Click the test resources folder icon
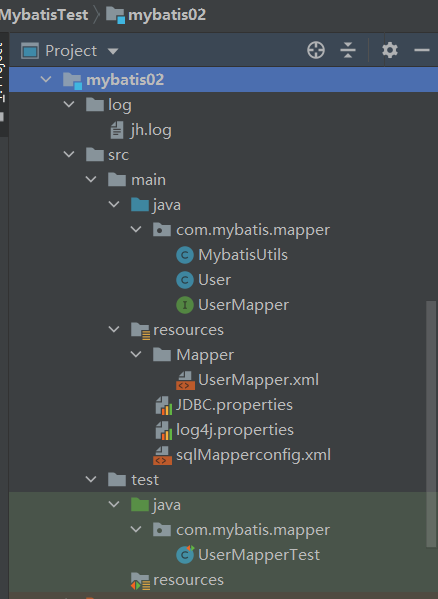438x599 pixels. 140,581
